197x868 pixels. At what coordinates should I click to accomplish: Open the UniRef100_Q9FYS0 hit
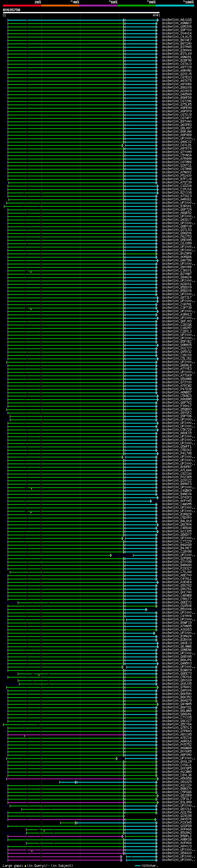click(177, 30)
